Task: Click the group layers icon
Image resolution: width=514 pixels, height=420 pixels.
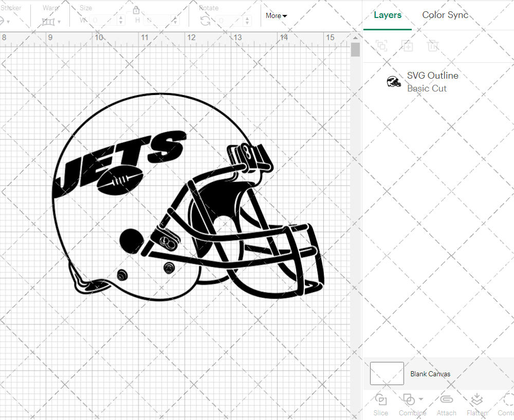Action: click(381, 46)
